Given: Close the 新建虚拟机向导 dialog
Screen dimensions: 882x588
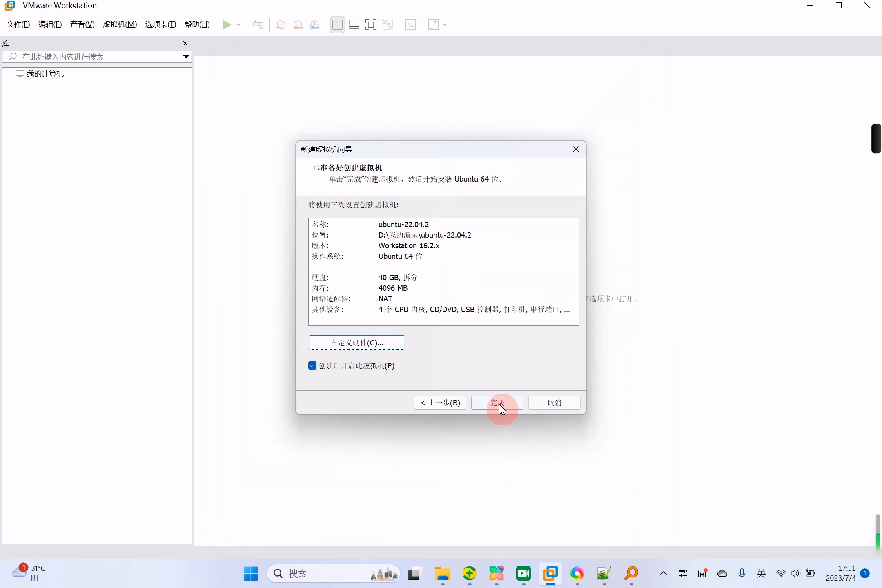Looking at the screenshot, I should 576,149.
